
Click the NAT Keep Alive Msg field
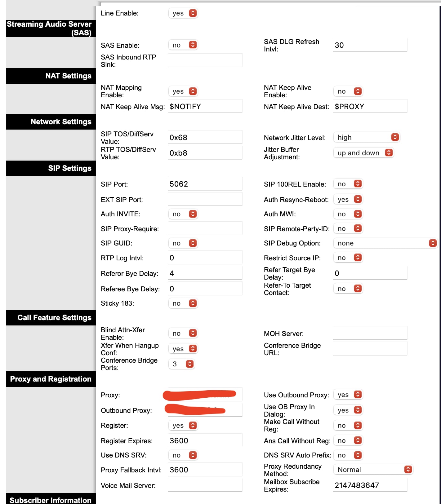point(205,106)
